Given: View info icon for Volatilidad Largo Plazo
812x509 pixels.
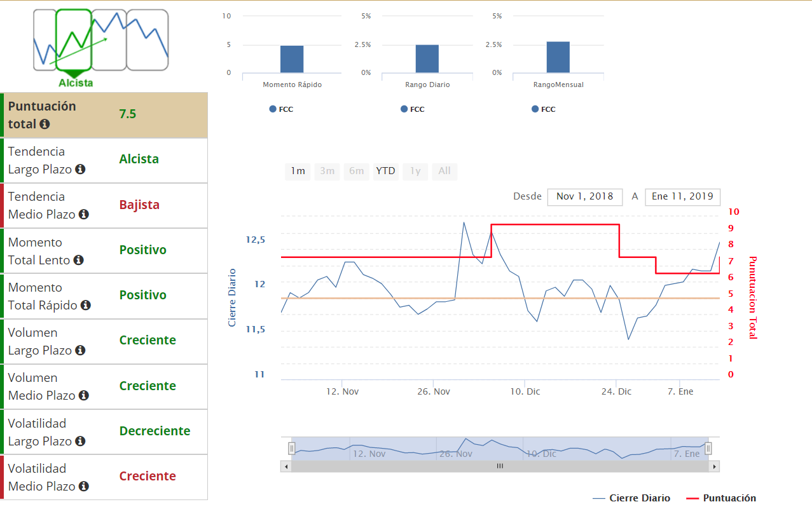Looking at the screenshot, I should point(80,441).
